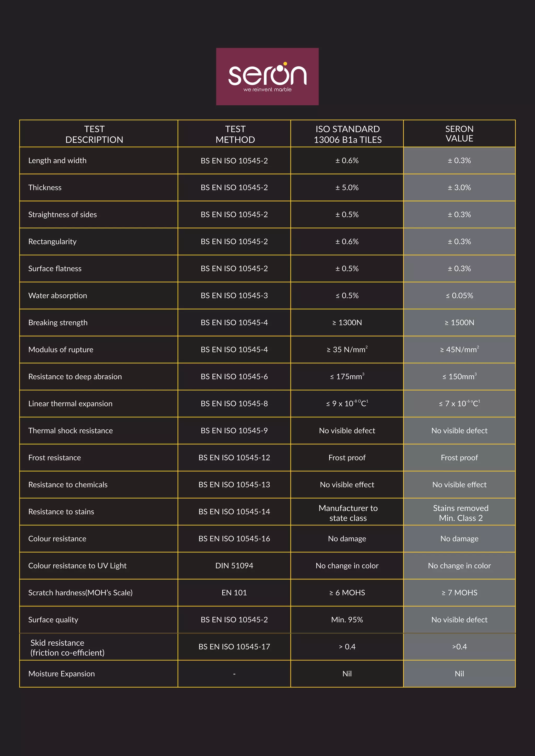Select the DIN 51094 test method cell
Image resolution: width=535 pixels, height=756 pixels.
click(234, 565)
